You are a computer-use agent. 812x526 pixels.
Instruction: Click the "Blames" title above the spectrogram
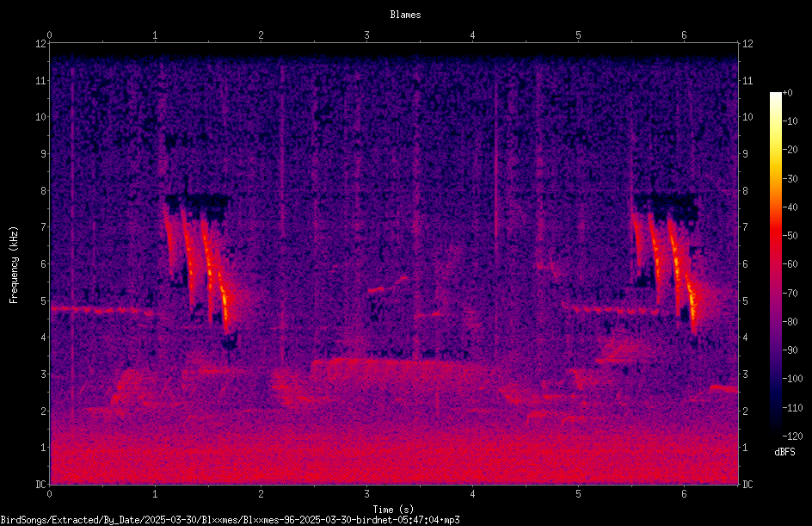405,15
